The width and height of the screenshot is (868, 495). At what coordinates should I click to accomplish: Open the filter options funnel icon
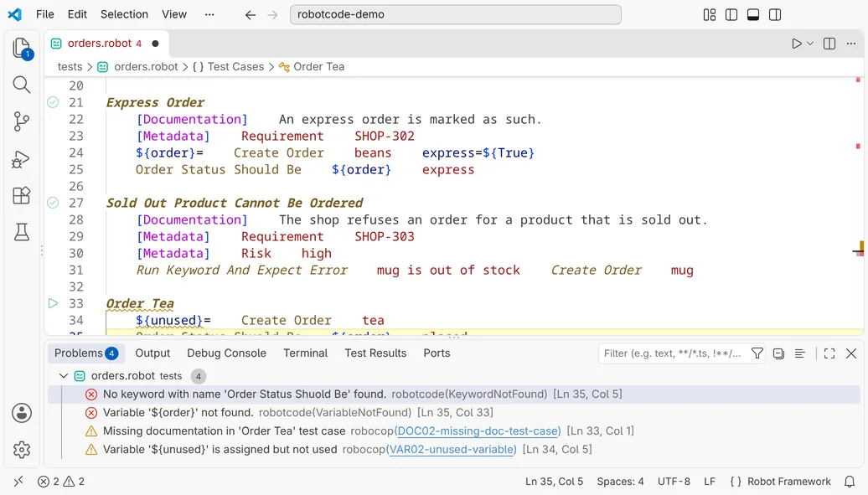(x=757, y=353)
